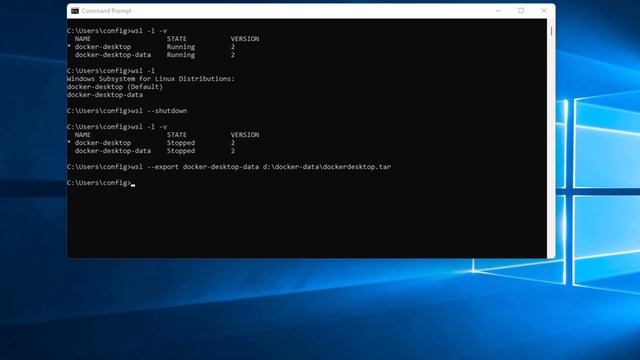Viewport: 640px width, 360px height.
Task: Click the path d:\docker-data\dockerdesktop.tar
Action: 327,167
